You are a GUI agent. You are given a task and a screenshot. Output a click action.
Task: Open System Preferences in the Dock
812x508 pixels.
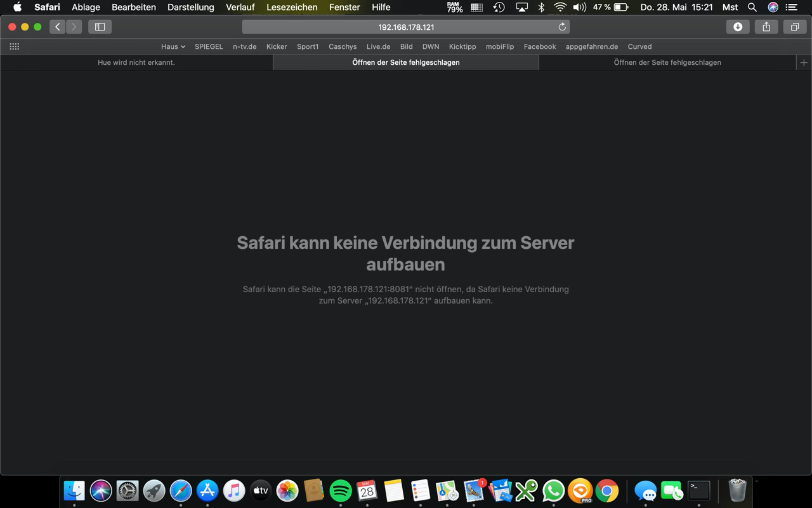[128, 491]
